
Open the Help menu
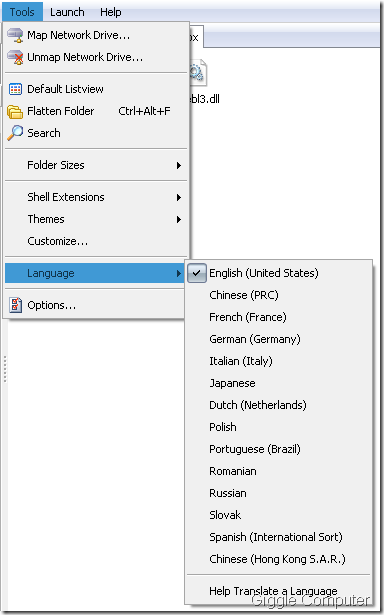pyautogui.click(x=111, y=12)
